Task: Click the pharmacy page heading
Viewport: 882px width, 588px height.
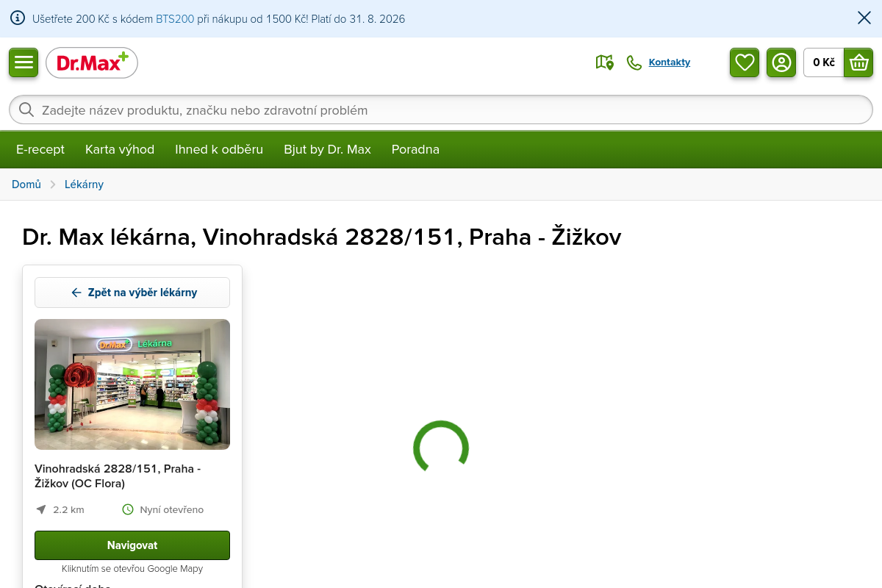Action: click(x=322, y=237)
